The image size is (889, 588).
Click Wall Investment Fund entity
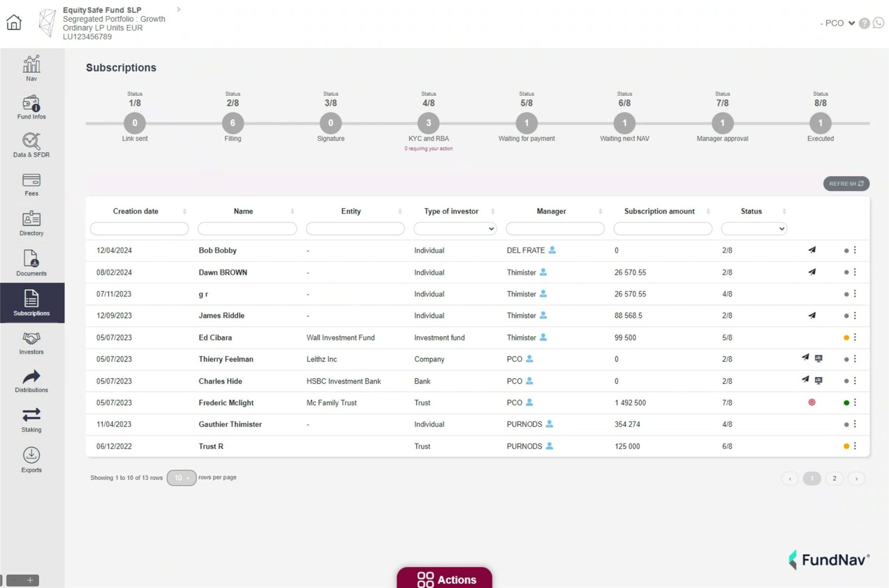click(340, 338)
